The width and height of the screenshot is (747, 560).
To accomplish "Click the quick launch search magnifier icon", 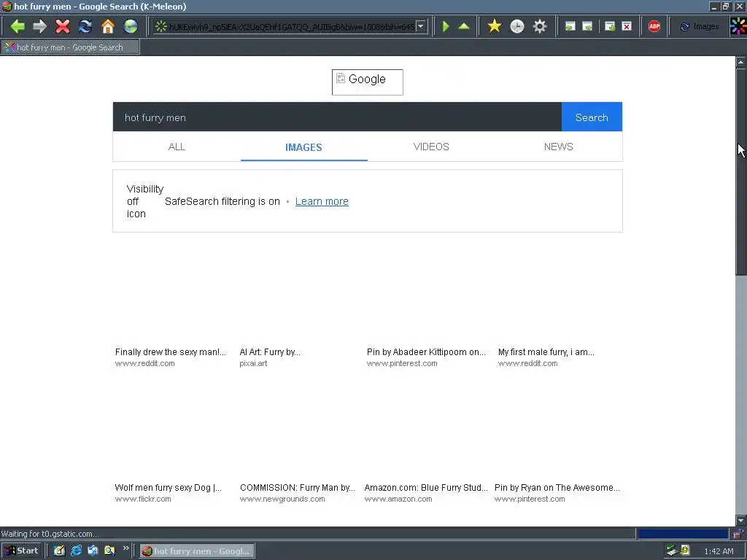I will (x=109, y=551).
